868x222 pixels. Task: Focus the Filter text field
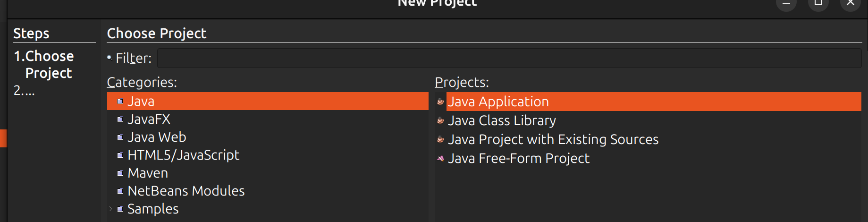[509, 58]
